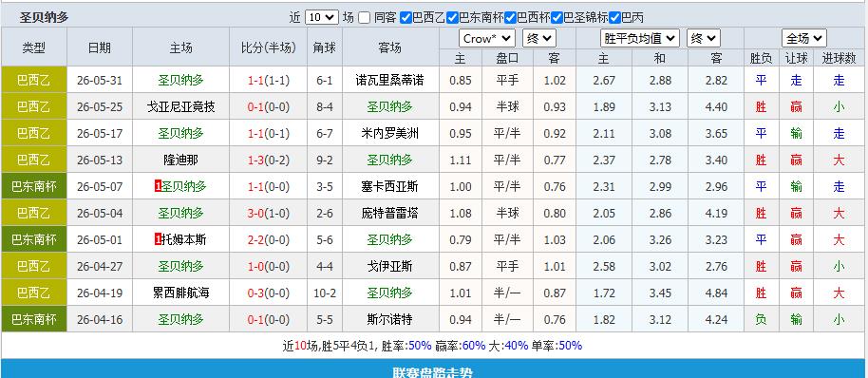The height and width of the screenshot is (378, 868).
Task: Open score 0-1(0-0) from 26-05-25
Action: point(269,107)
